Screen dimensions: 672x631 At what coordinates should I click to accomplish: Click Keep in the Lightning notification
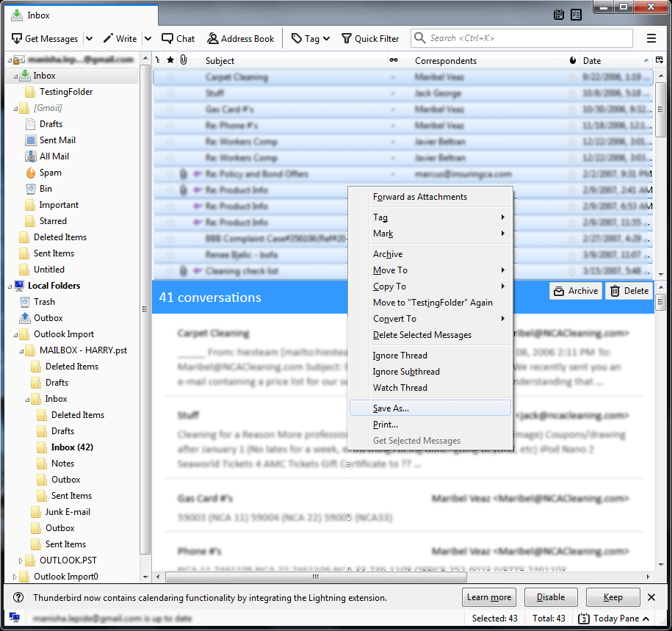613,597
